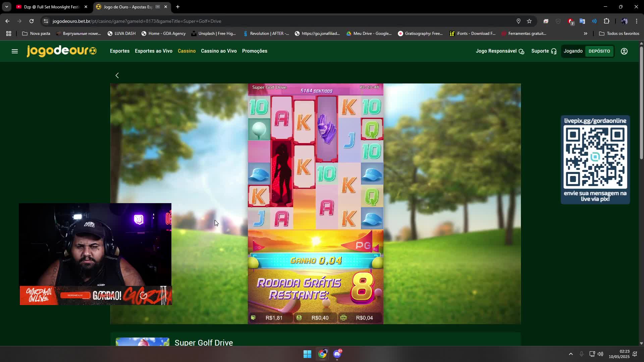
Task: Open the Esportes section
Action: 120,51
